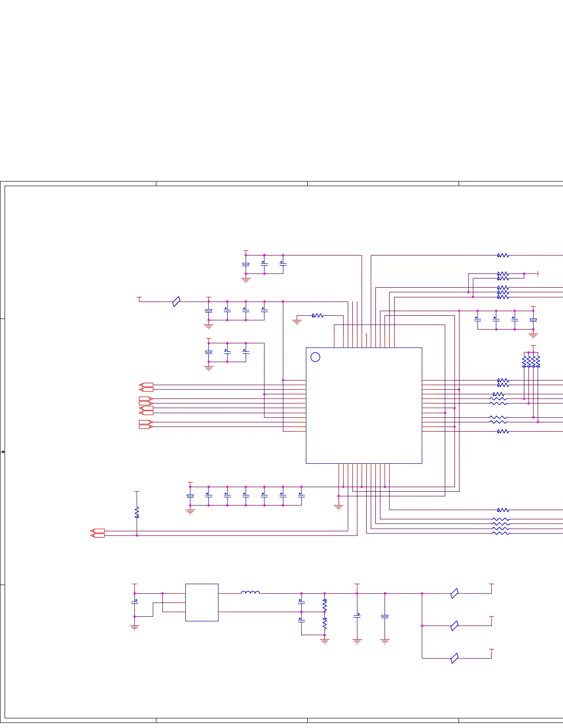Click the upper port of the lower-left port pair

pos(98,531)
